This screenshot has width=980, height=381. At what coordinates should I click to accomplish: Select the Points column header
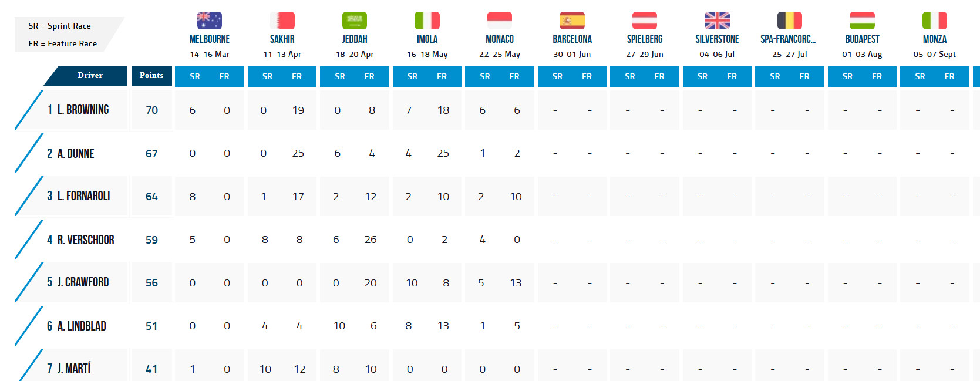[x=151, y=76]
